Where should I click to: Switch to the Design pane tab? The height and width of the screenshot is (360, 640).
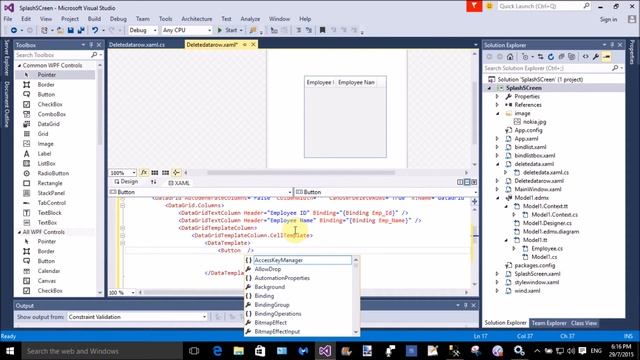point(126,182)
